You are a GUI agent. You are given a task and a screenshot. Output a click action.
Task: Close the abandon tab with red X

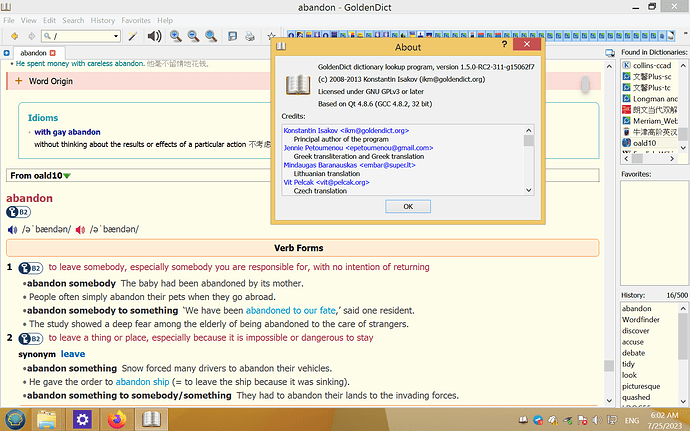[x=53, y=53]
